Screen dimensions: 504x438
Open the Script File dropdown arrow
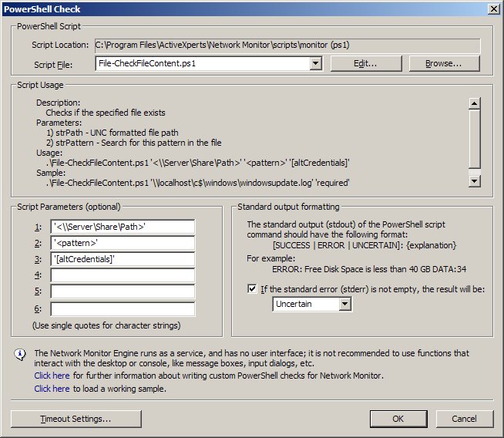[316, 63]
